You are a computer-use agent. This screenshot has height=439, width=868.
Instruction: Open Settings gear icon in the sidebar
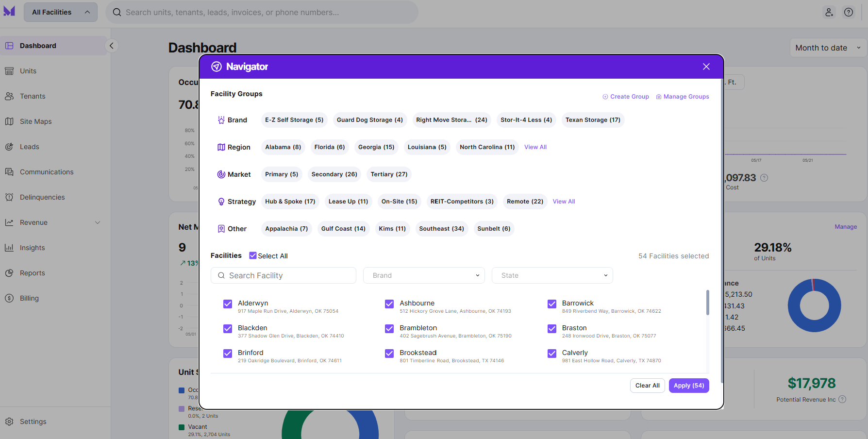[9, 422]
